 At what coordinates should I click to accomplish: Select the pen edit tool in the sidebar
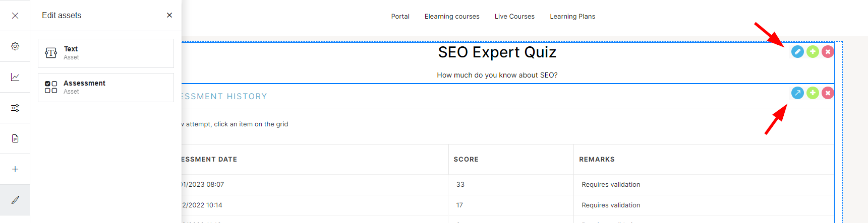15,200
